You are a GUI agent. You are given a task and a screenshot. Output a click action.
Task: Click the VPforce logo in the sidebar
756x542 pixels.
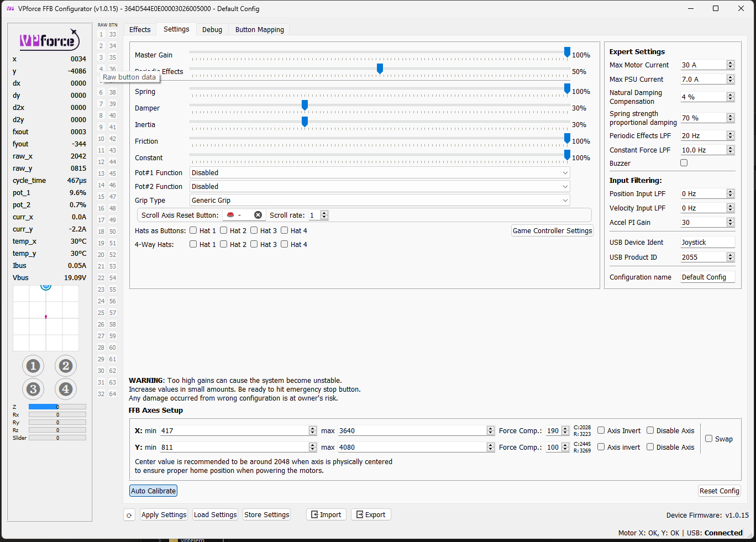(50, 40)
